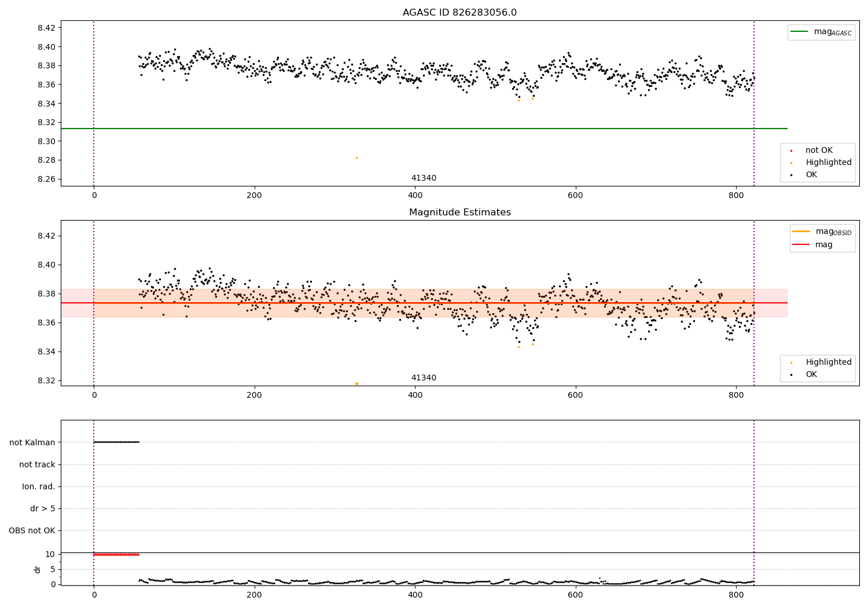Click the 'Magnitude Estimates' plot title

point(459,213)
